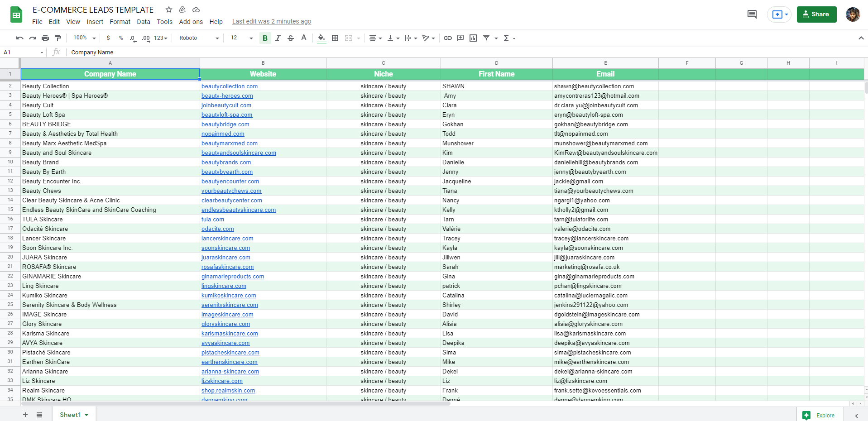Click the Explore button
868x421 pixels.
[820, 415]
